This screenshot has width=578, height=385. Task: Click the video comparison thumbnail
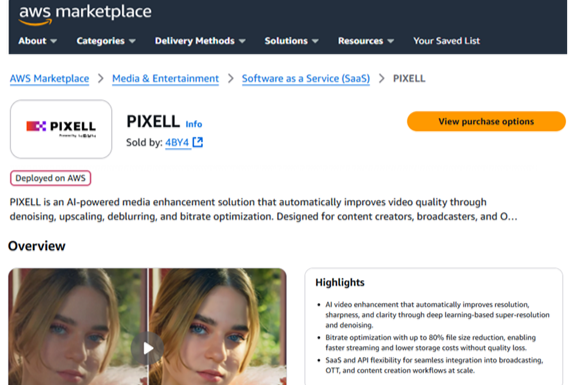(x=147, y=326)
